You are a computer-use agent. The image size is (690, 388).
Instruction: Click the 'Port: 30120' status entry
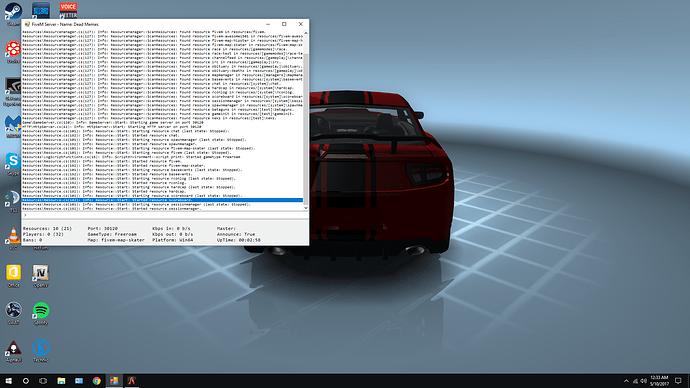[x=103, y=229]
